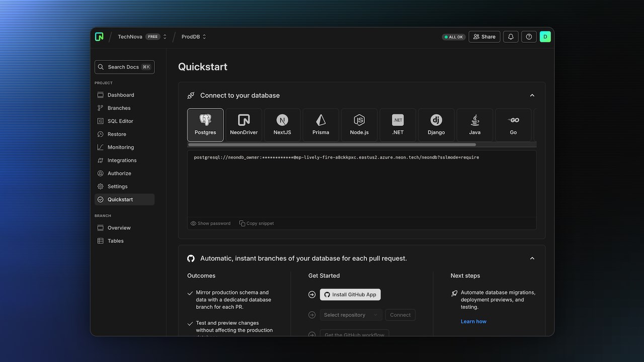The image size is (644, 362).
Task: Click the Outcomes heading
Action: coord(201,276)
